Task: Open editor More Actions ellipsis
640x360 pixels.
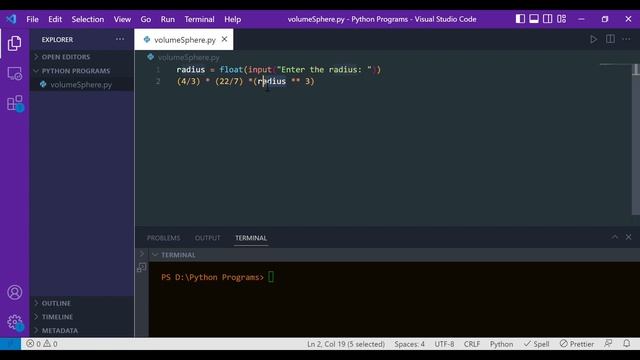Action: click(626, 39)
